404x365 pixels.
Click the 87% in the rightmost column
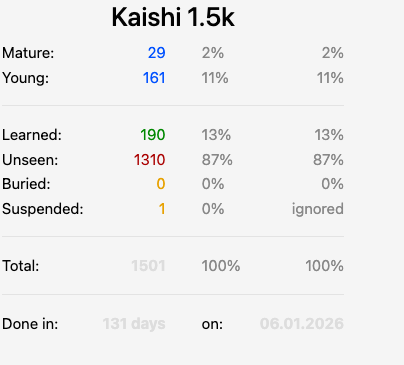(x=328, y=160)
